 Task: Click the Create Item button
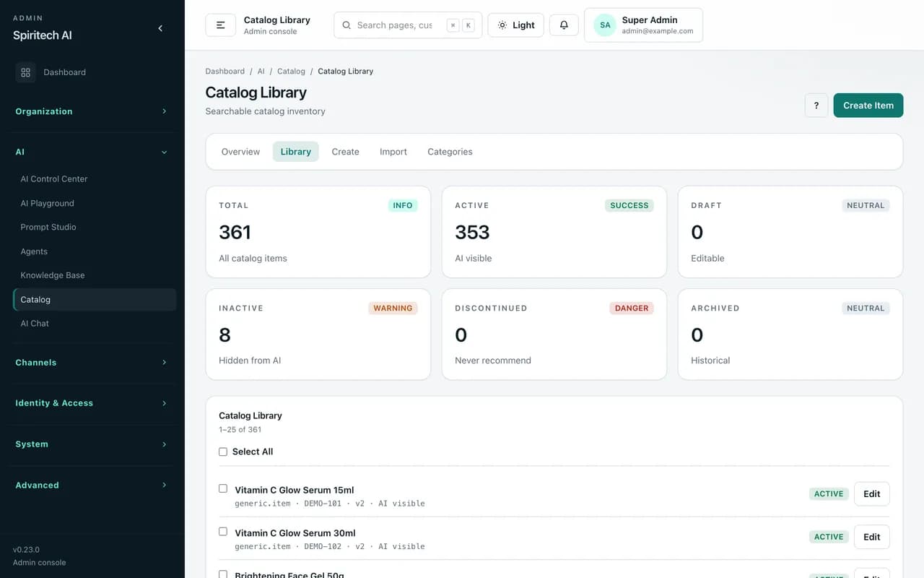[x=868, y=105]
